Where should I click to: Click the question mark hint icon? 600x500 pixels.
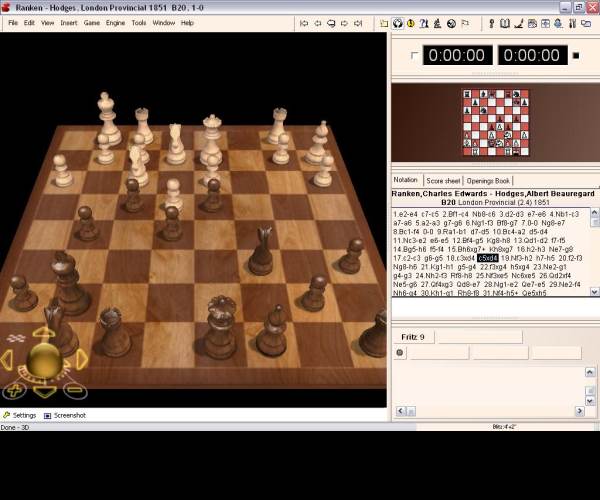pos(424,23)
